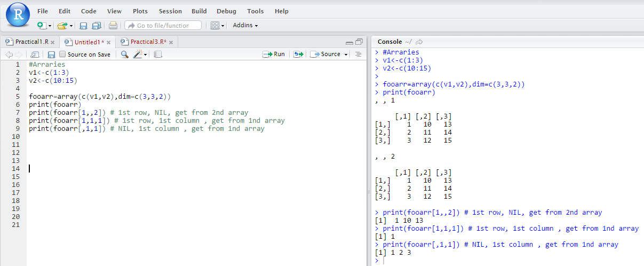Open the Addins dropdown
644x266 pixels.
tap(245, 25)
